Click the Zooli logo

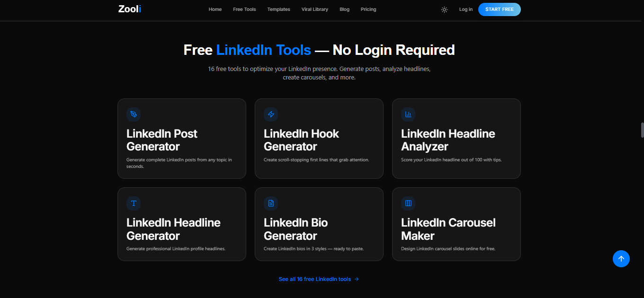point(130,9)
